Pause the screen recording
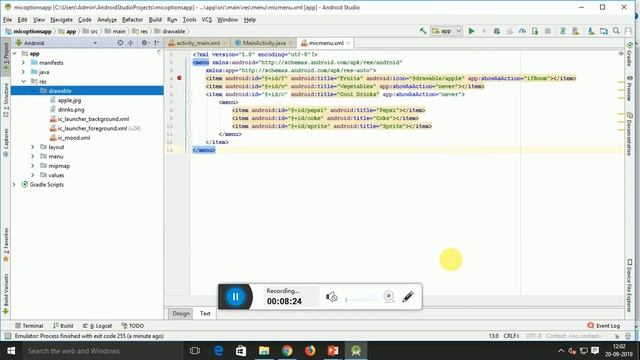 pyautogui.click(x=236, y=297)
